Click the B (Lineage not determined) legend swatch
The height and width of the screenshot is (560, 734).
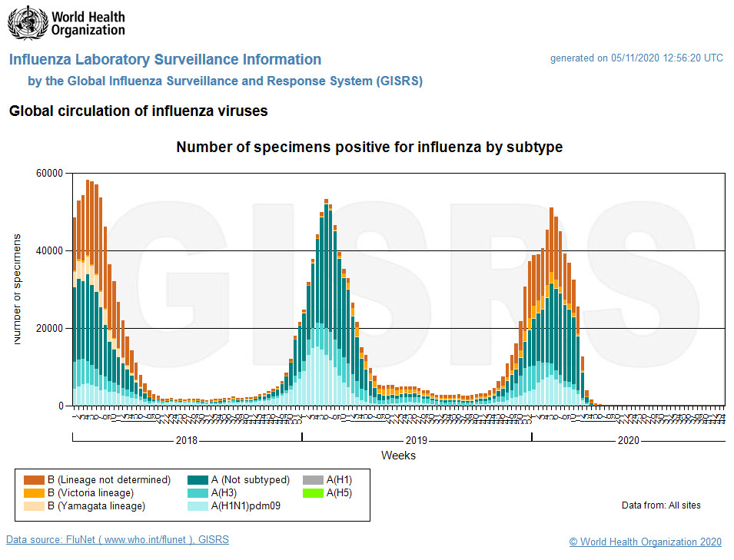(34, 480)
